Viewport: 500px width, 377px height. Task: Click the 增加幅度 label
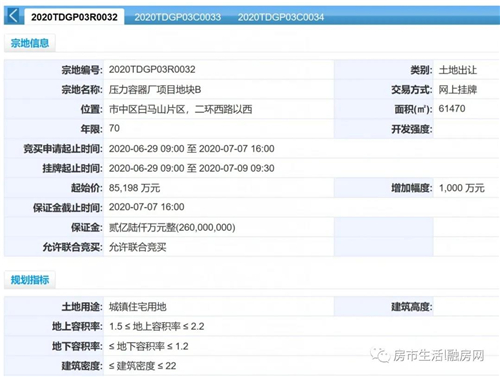coord(412,188)
